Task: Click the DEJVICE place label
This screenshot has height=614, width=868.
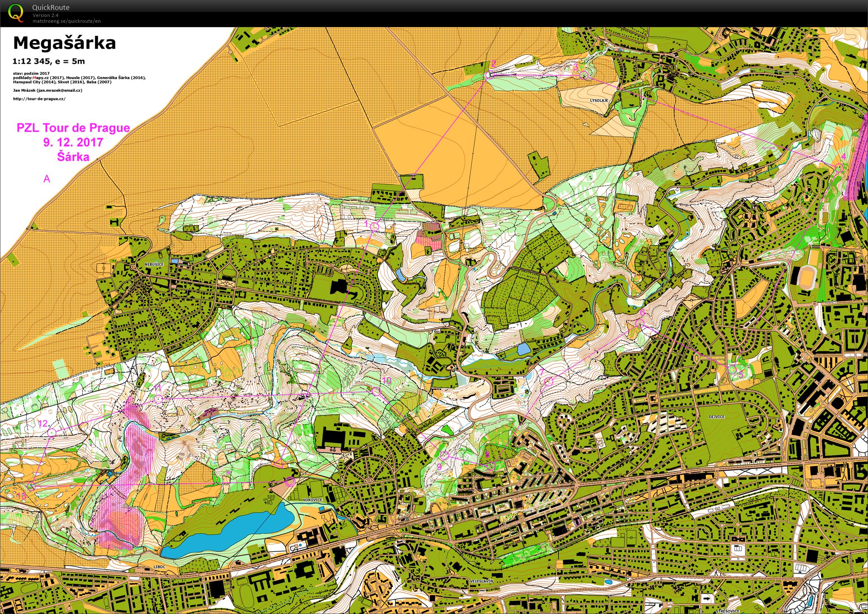Action: pos(717,417)
